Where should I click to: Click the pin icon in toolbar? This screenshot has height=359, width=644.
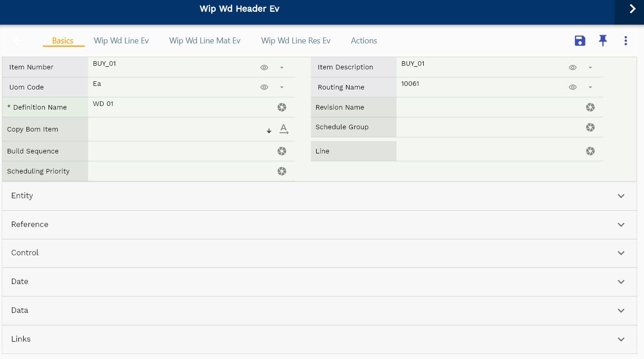click(x=603, y=41)
